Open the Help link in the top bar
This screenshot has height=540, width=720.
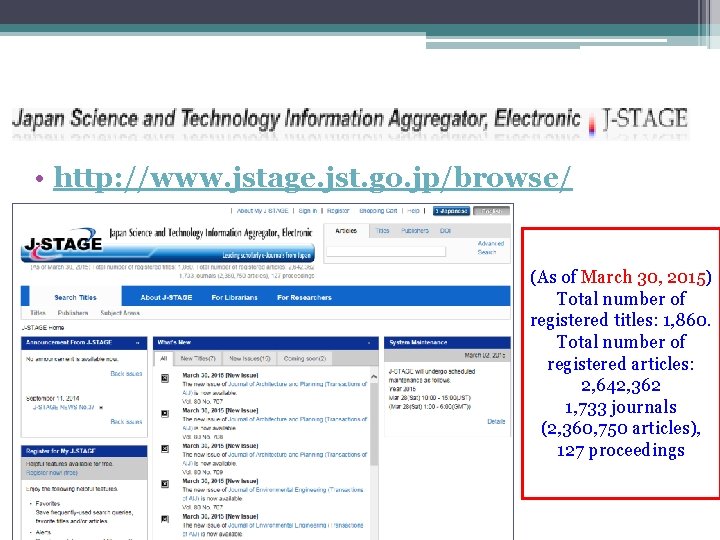click(x=413, y=211)
